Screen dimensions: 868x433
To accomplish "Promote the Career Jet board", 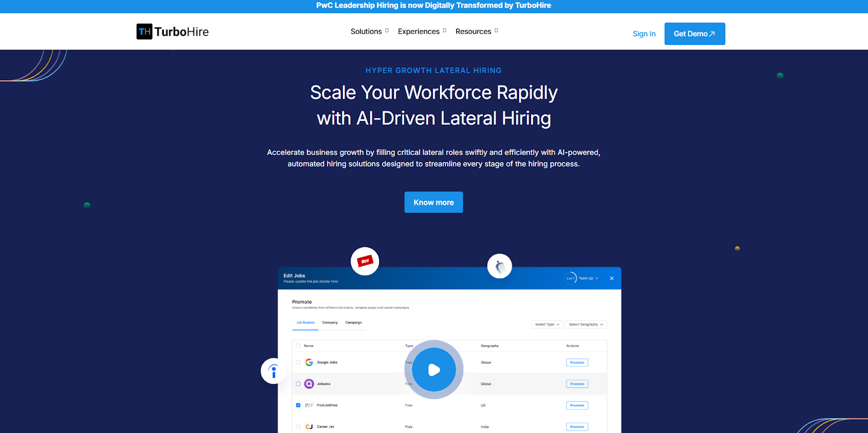I will [577, 426].
